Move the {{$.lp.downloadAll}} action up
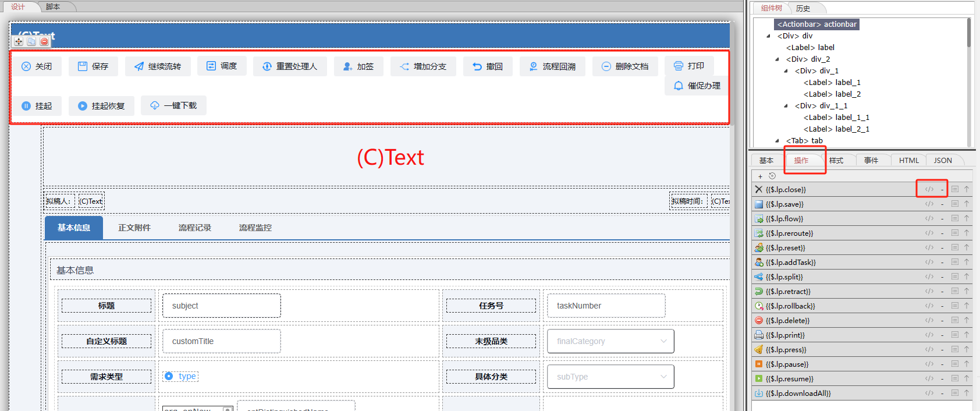The image size is (980, 411). pyautogui.click(x=967, y=393)
